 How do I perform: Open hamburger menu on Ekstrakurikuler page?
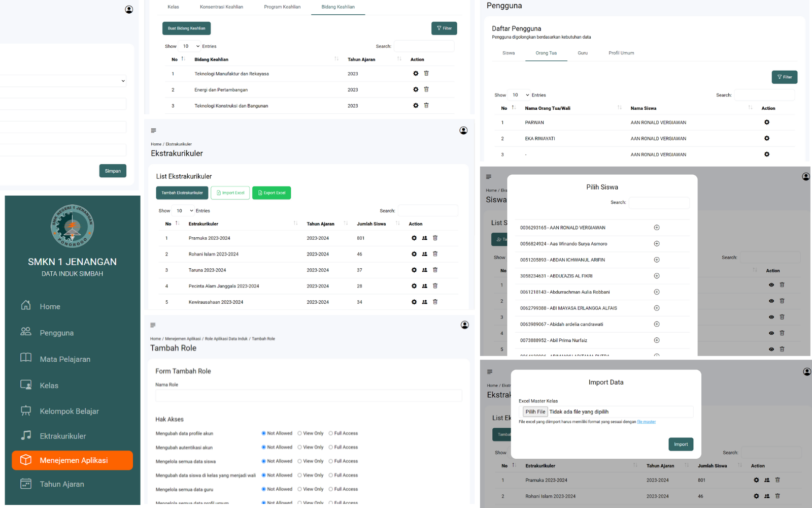point(153,131)
